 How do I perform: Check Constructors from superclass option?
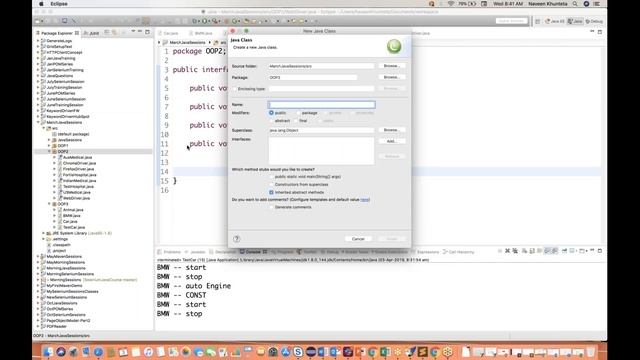[x=271, y=184]
